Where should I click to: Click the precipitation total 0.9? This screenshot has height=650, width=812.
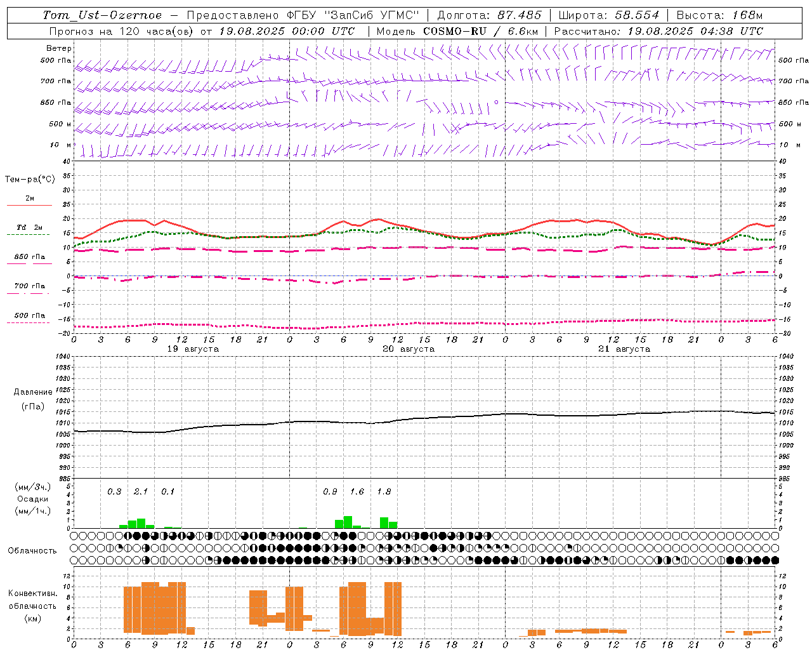click(x=330, y=491)
